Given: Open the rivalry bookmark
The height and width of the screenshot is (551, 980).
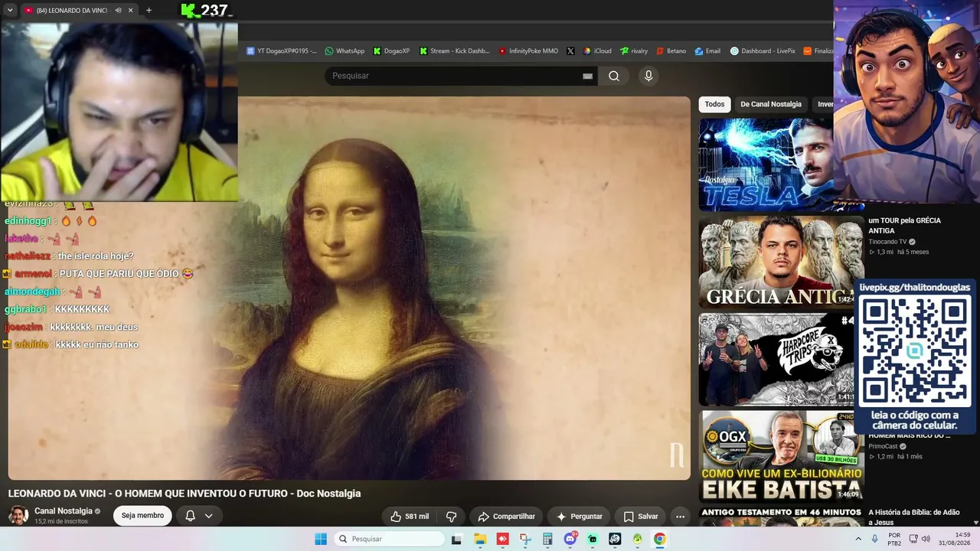Looking at the screenshot, I should coord(634,51).
